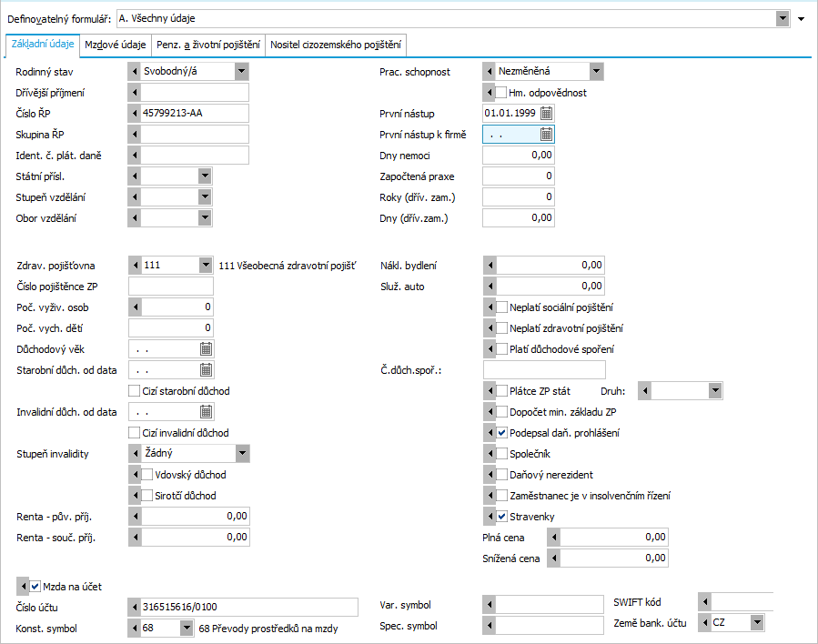818x644 pixels.
Task: Open calendar for První nástup k firmě
Action: pos(546,134)
